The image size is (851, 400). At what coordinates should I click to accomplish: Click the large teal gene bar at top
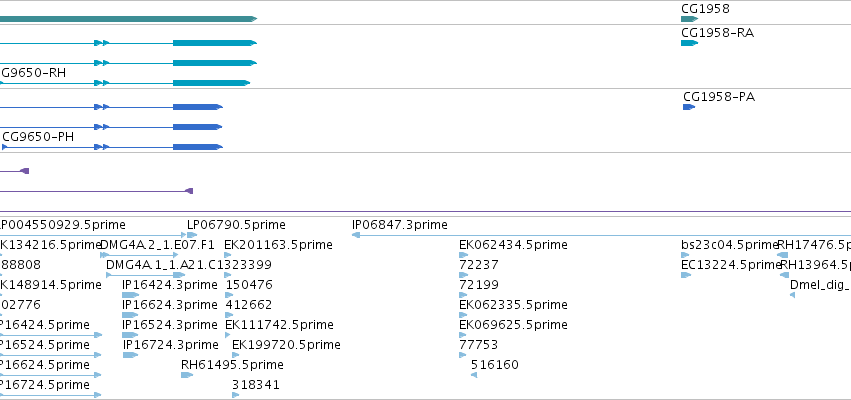pos(128,19)
